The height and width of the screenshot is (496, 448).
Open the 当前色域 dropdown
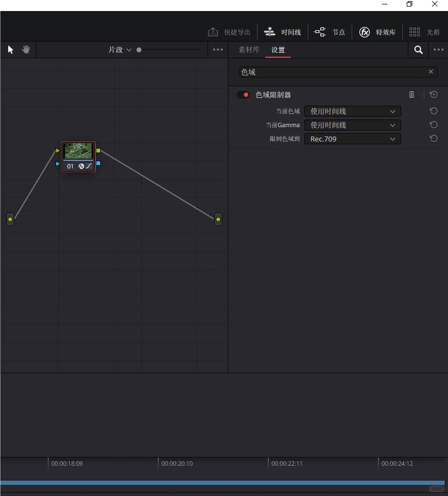coord(353,111)
